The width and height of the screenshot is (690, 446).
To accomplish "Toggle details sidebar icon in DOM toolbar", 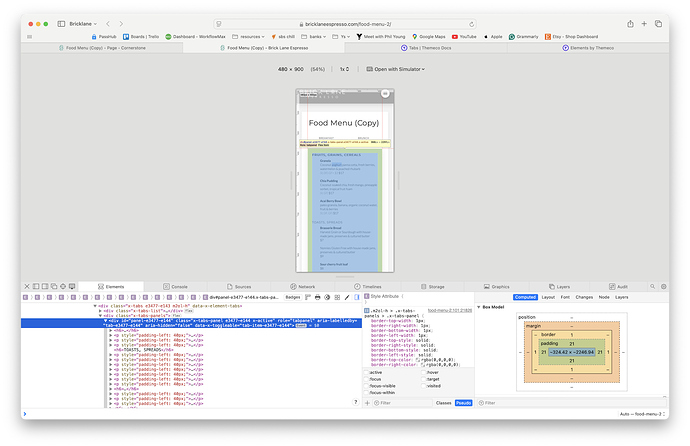I will (x=357, y=297).
